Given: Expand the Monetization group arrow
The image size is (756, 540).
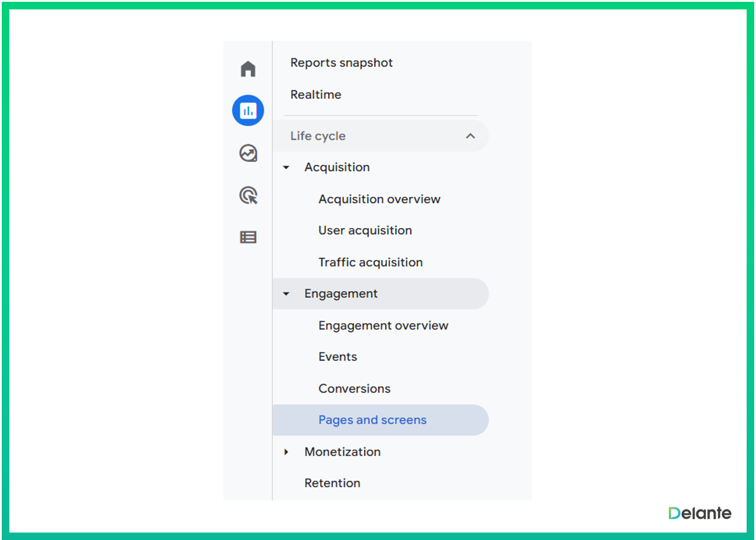Looking at the screenshot, I should [286, 452].
